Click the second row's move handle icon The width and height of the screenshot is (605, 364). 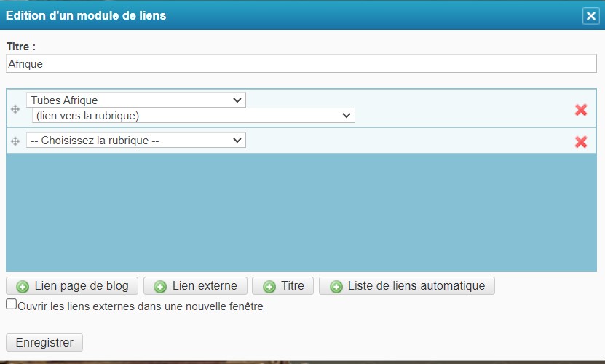(15, 141)
